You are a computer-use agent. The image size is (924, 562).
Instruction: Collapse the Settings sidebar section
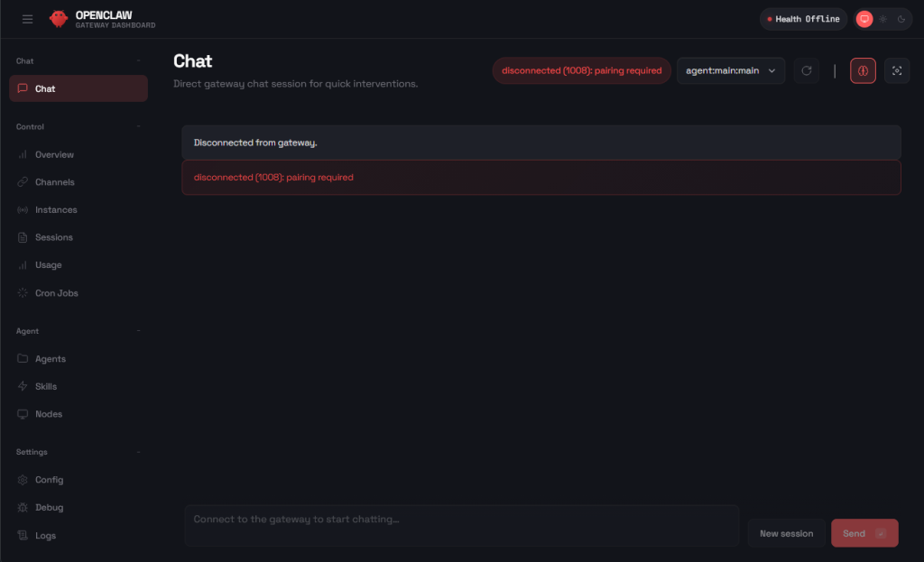pyautogui.click(x=138, y=452)
